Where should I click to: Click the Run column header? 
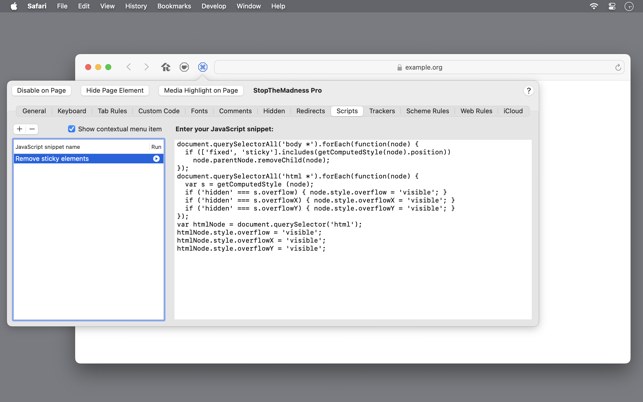point(156,146)
